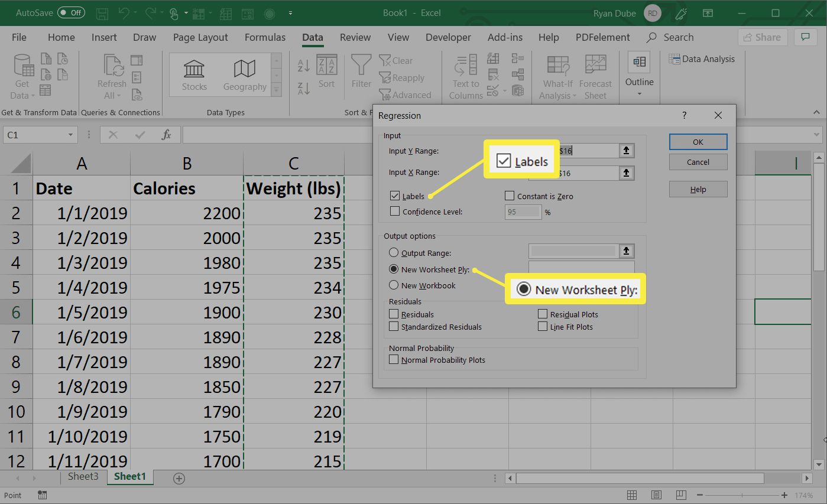Select the Stocks data type
The height and width of the screenshot is (504, 827).
click(194, 76)
